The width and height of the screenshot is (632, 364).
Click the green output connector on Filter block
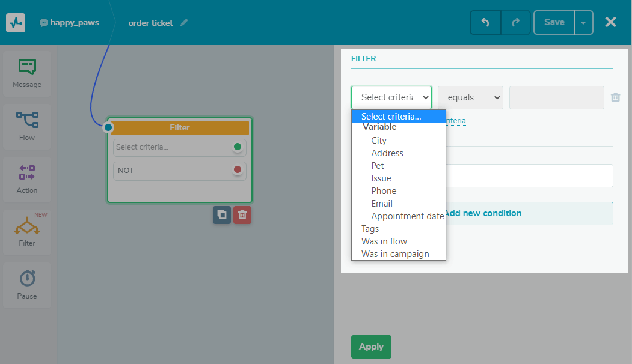click(x=238, y=147)
